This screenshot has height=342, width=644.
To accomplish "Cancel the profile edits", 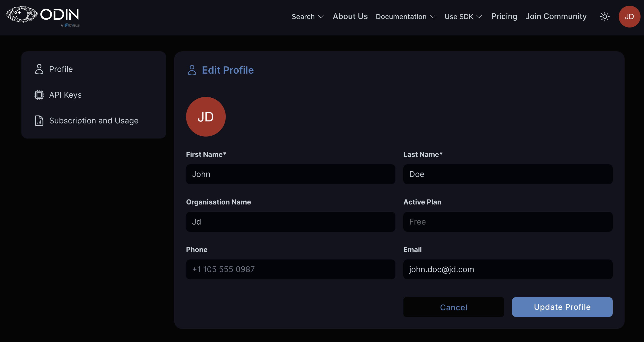I will click(x=453, y=307).
